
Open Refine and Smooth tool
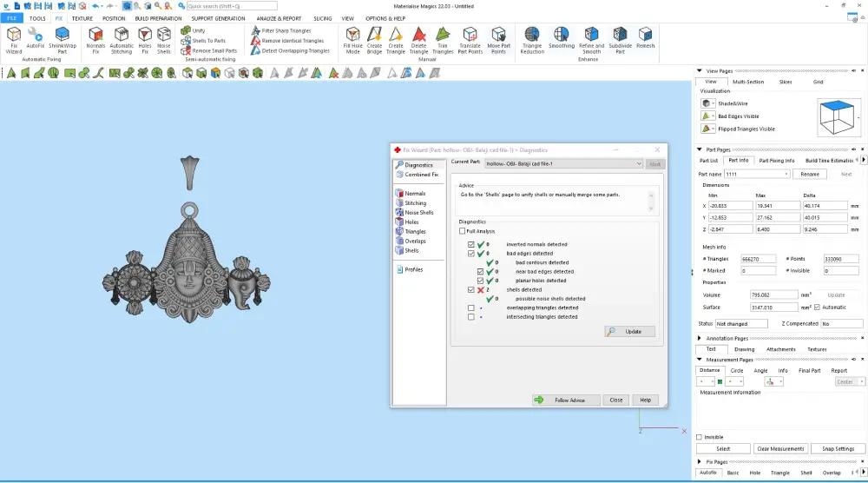tap(591, 41)
